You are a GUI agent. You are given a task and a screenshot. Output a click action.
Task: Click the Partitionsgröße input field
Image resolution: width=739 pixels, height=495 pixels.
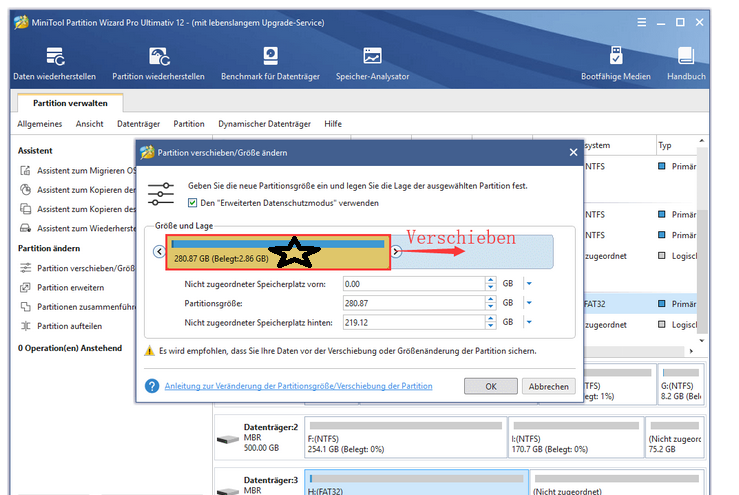coord(414,303)
